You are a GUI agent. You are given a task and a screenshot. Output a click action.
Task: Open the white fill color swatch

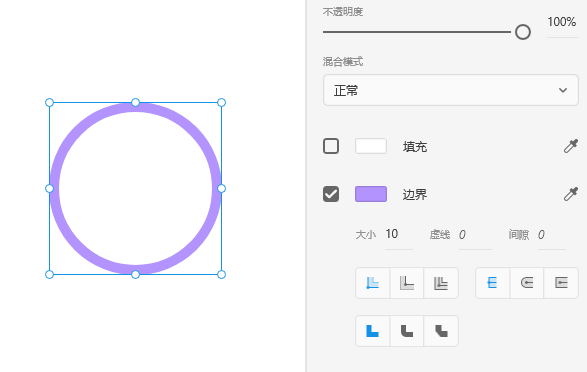click(371, 146)
